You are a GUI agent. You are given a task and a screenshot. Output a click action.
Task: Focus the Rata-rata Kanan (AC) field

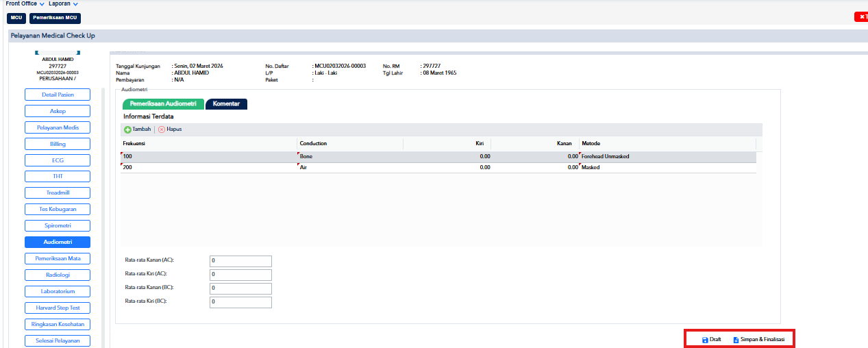click(240, 261)
